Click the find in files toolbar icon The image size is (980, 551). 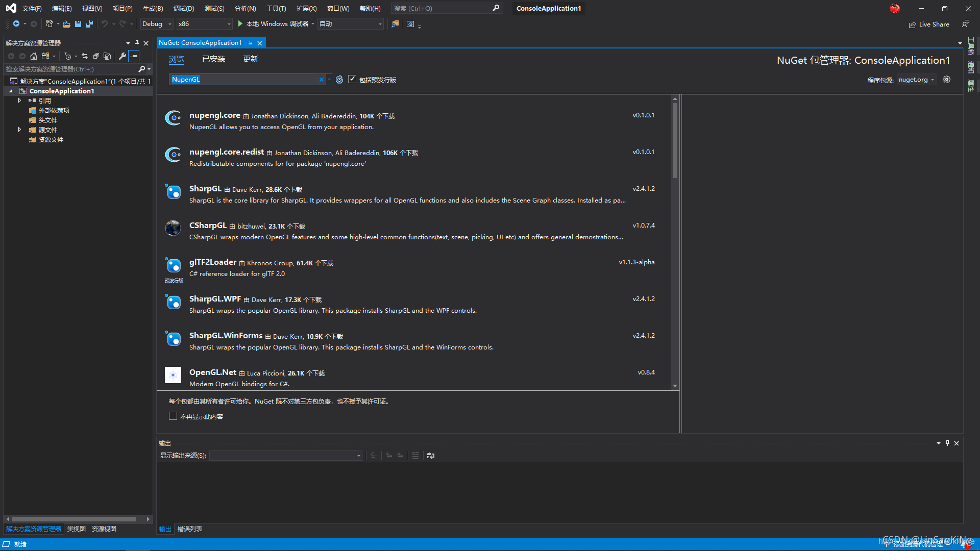coord(395,24)
